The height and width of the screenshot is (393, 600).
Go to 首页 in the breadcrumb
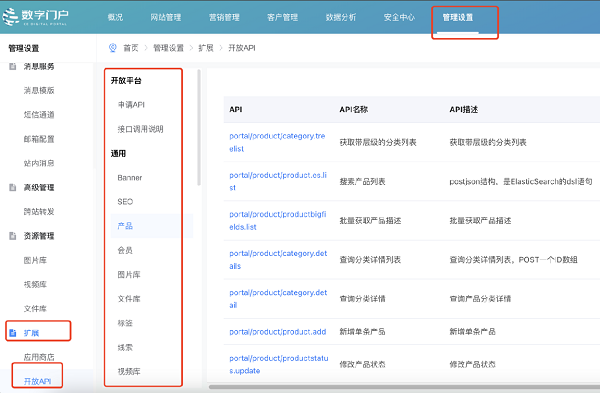point(131,48)
